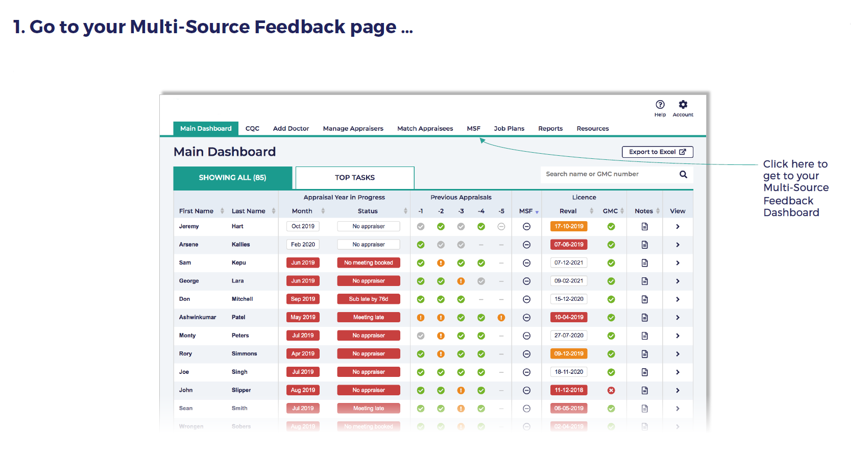The width and height of the screenshot is (868, 476).
Task: Click orange warning icon in Ashwinkumar's -1 column
Action: coord(421,318)
